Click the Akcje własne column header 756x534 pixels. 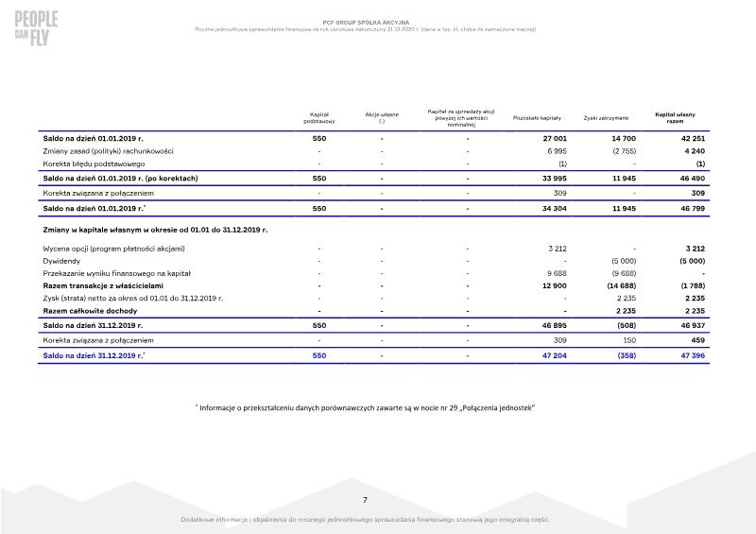coord(382,118)
